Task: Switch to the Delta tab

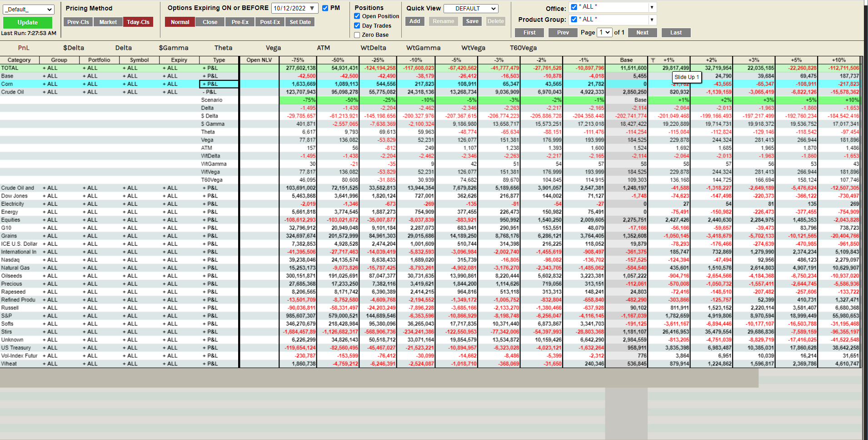Action: point(124,48)
